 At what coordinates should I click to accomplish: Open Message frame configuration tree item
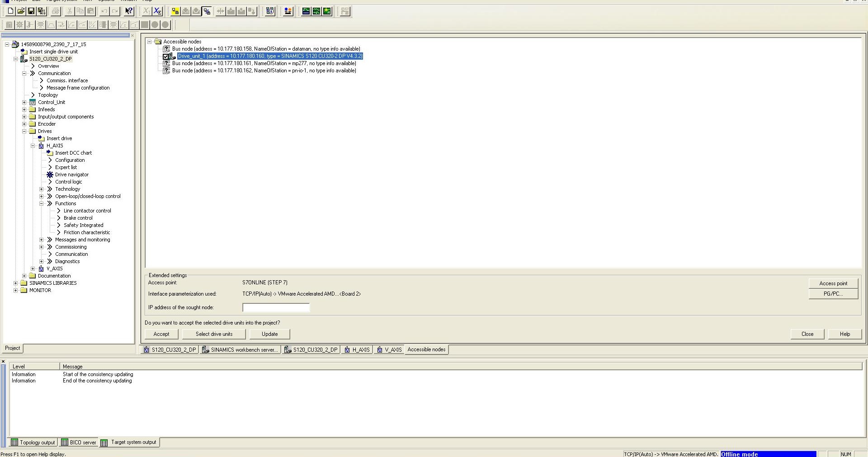[78, 88]
